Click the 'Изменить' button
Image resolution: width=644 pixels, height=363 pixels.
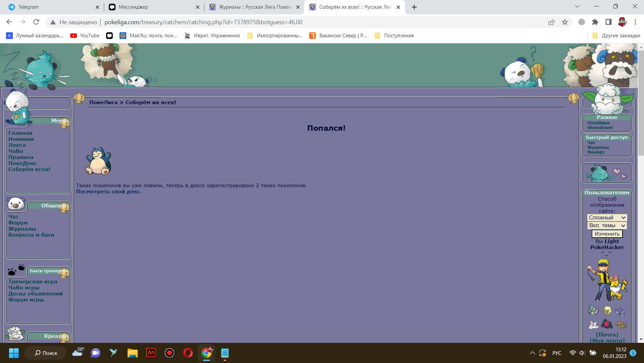(607, 234)
